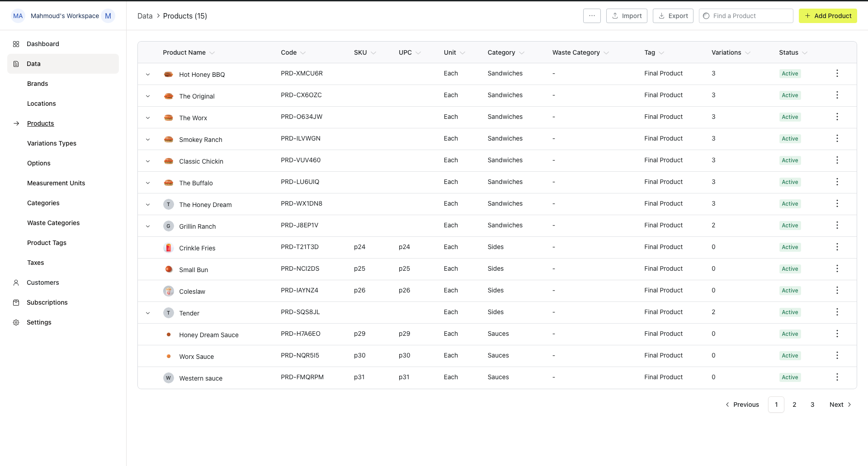Expand The Honey Dream variations

[x=148, y=205]
